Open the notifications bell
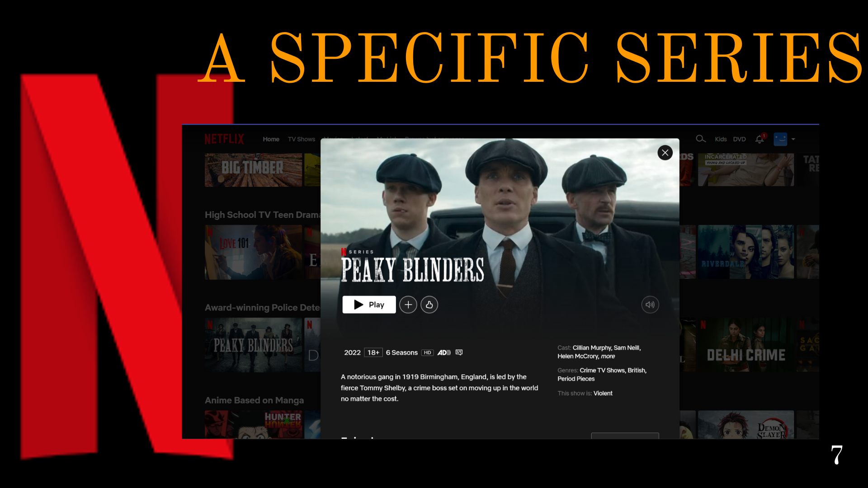868x488 pixels. pos(759,139)
